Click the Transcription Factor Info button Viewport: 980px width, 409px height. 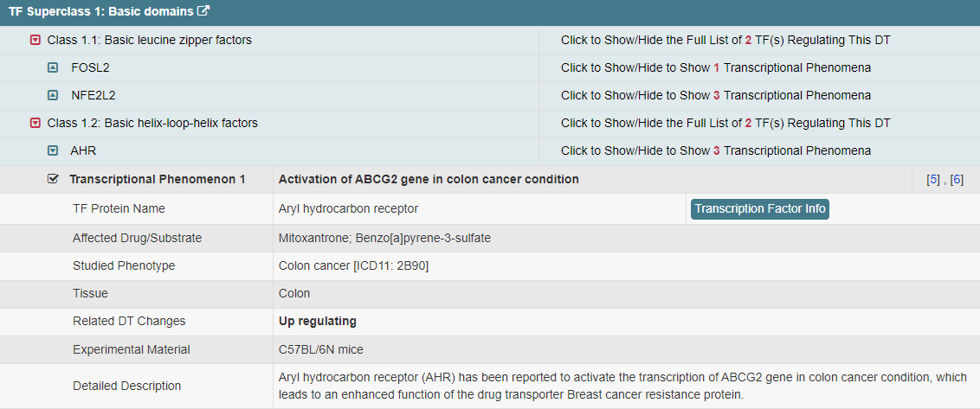(x=759, y=208)
